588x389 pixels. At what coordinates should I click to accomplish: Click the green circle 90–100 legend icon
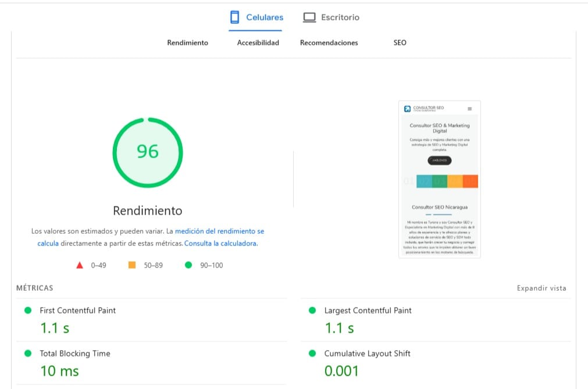(x=188, y=265)
